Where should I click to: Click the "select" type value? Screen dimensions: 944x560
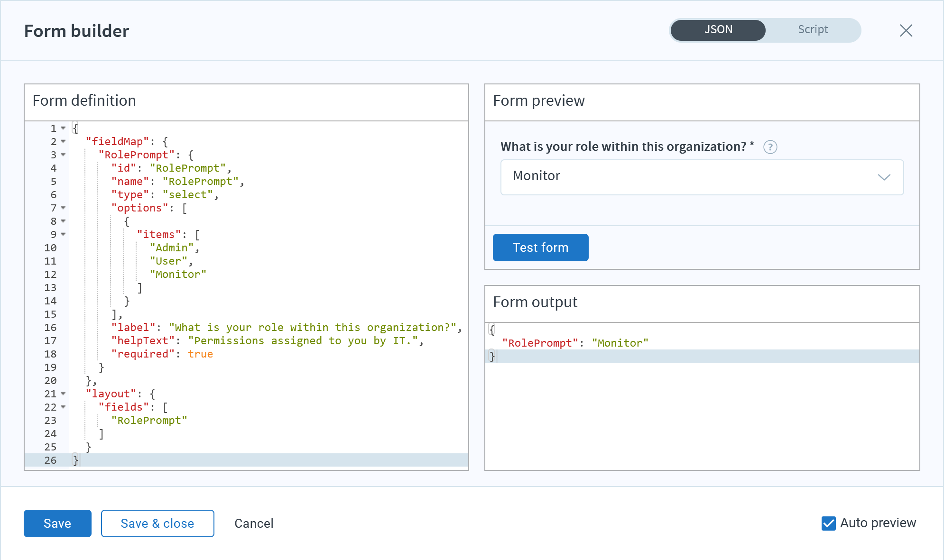pos(188,194)
